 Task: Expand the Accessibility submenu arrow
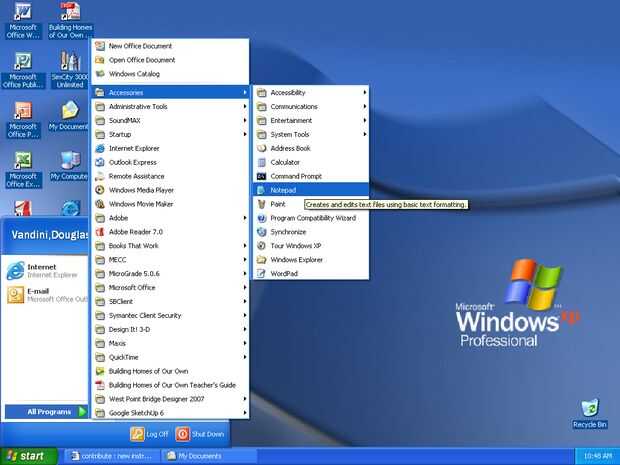365,93
